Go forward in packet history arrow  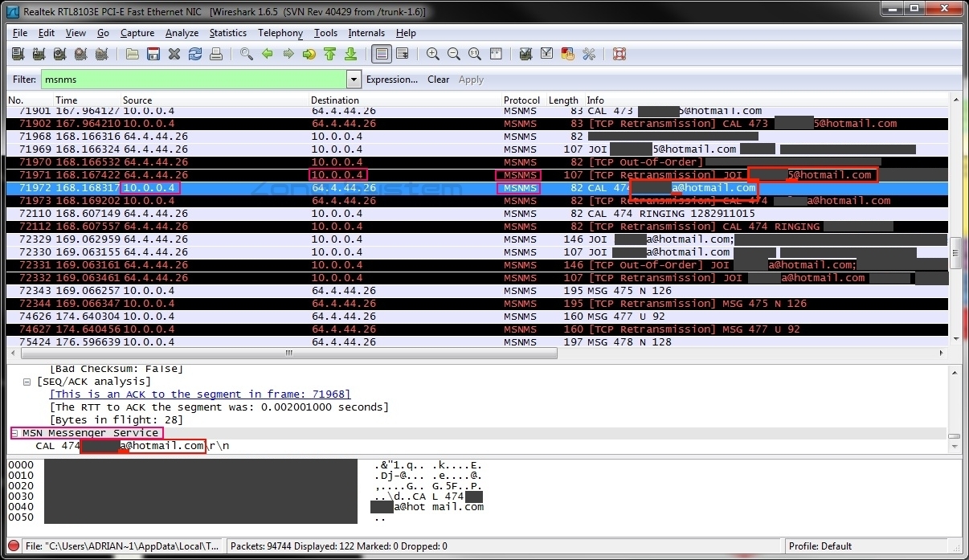coord(288,54)
